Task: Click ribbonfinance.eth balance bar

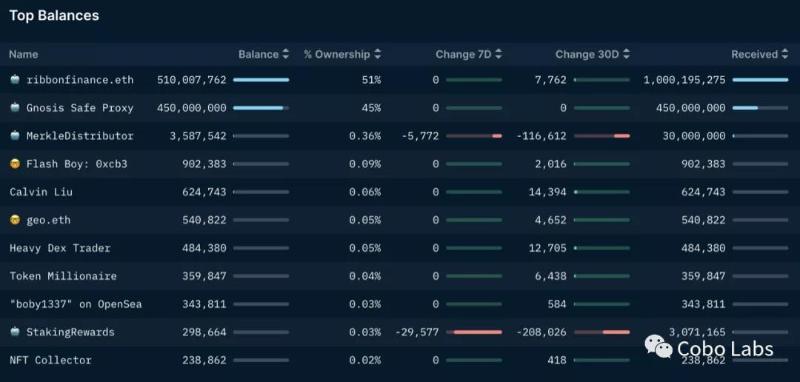Action: [261, 80]
